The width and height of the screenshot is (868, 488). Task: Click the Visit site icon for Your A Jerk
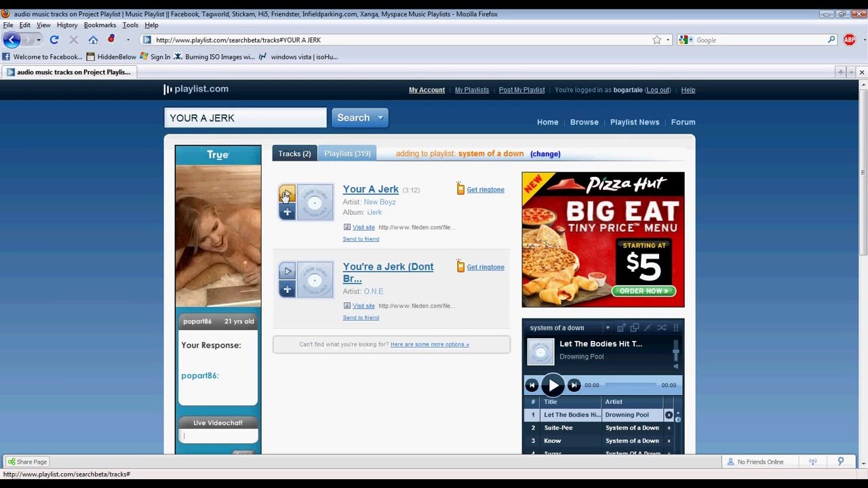pos(347,228)
